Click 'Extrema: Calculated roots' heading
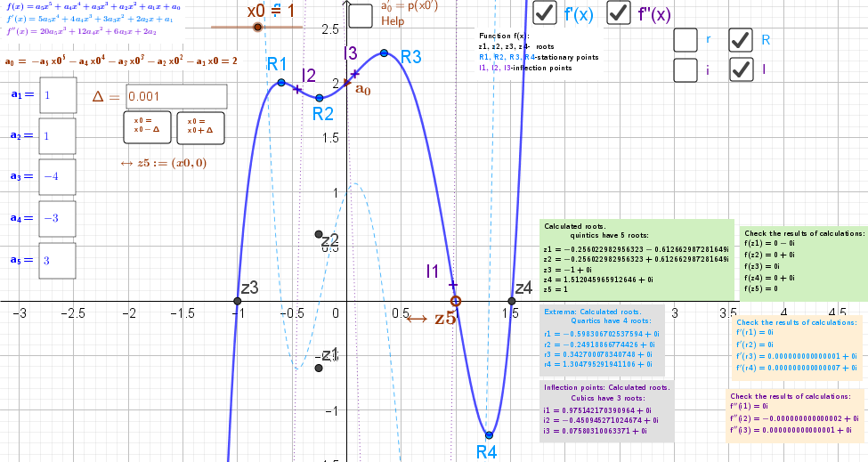The width and height of the screenshot is (868, 462). click(592, 312)
